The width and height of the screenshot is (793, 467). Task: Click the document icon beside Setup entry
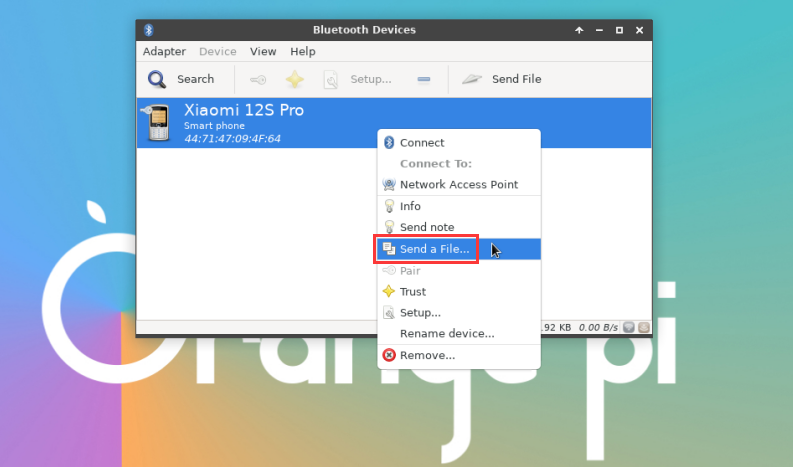[x=389, y=313]
